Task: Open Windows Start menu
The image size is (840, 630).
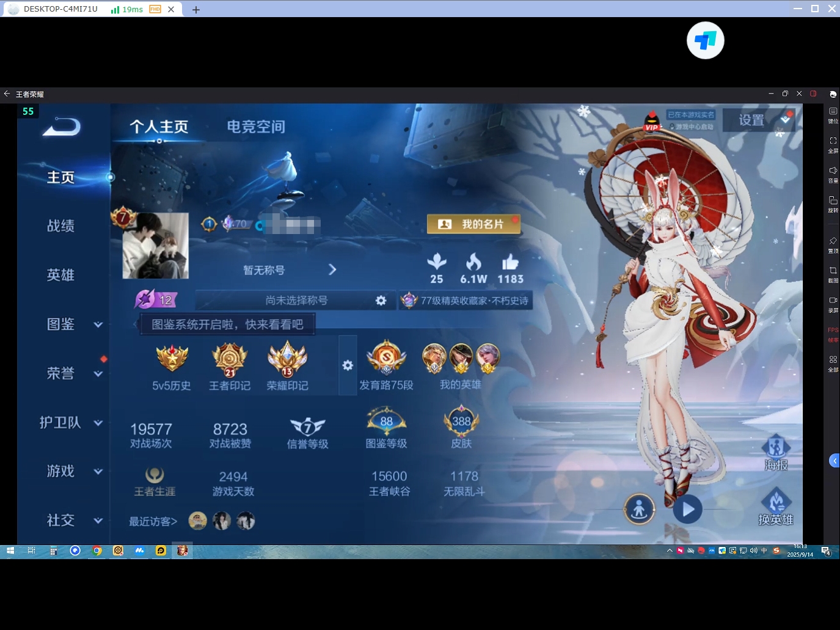Action: click(x=10, y=551)
